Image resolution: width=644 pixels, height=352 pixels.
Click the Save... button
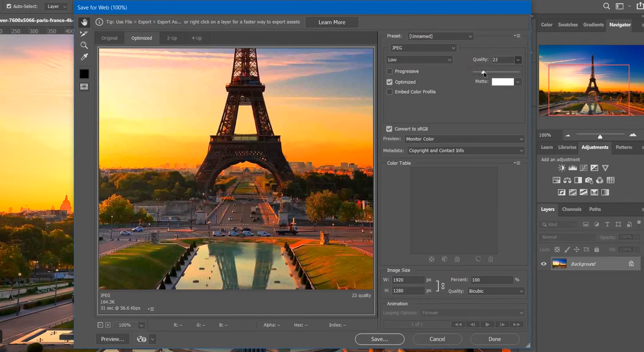[x=379, y=339]
